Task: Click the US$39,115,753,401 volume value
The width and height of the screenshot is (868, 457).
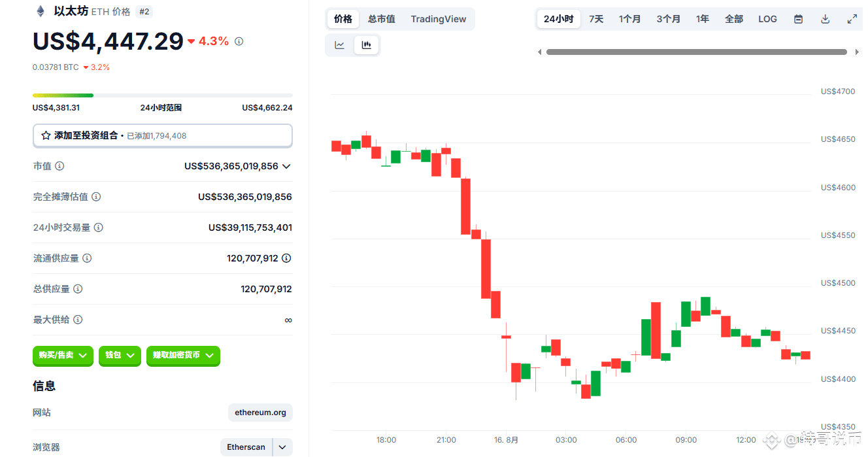Action: (250, 228)
